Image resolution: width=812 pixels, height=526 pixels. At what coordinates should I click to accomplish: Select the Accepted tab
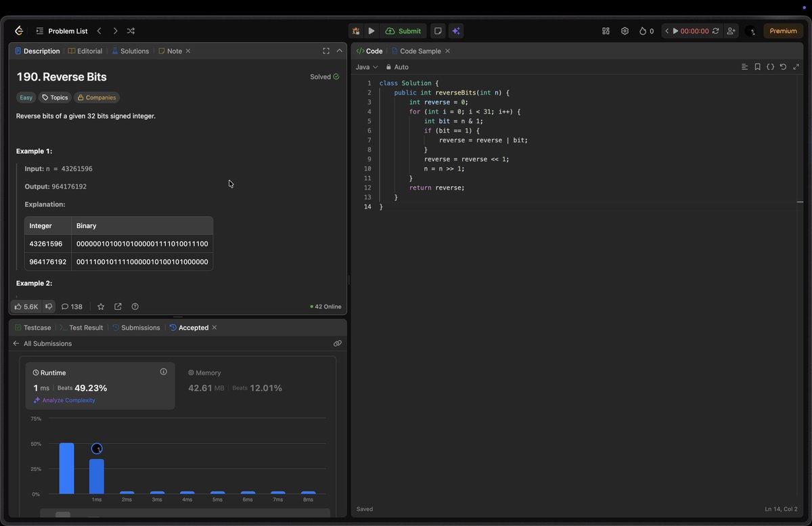tap(189, 328)
